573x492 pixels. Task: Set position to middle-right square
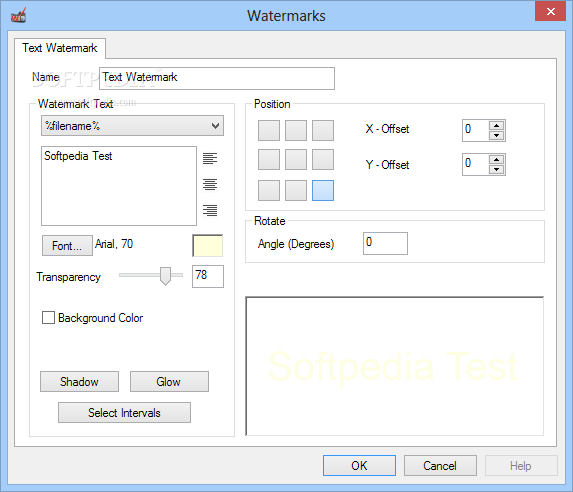tap(323, 159)
